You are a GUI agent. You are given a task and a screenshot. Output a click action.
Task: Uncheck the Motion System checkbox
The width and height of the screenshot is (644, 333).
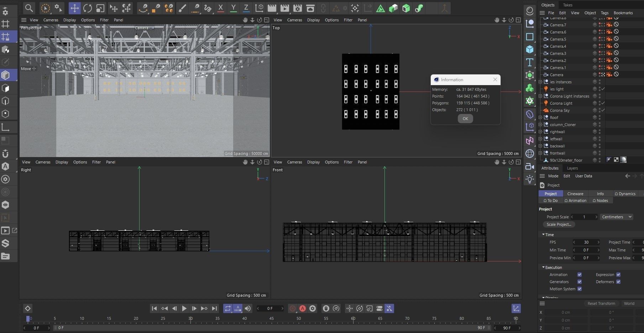(580, 289)
